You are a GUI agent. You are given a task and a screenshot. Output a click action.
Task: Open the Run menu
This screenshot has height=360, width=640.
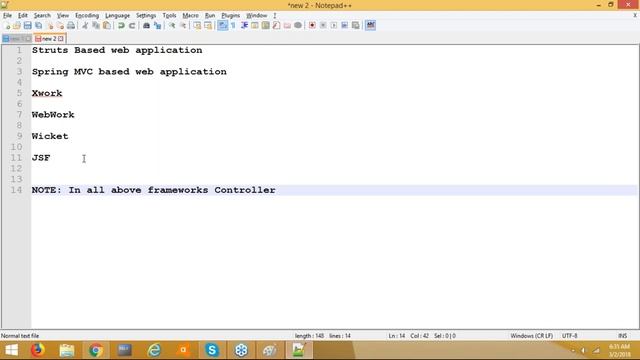(x=210, y=16)
